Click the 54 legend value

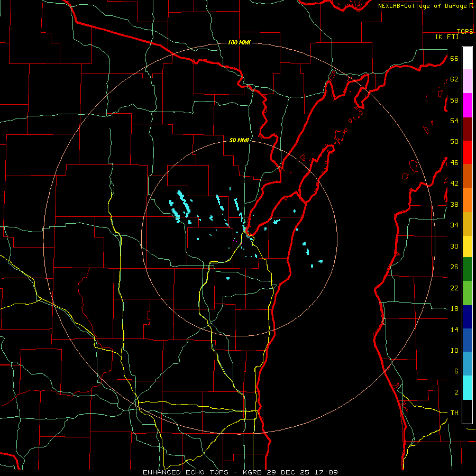[x=454, y=121]
